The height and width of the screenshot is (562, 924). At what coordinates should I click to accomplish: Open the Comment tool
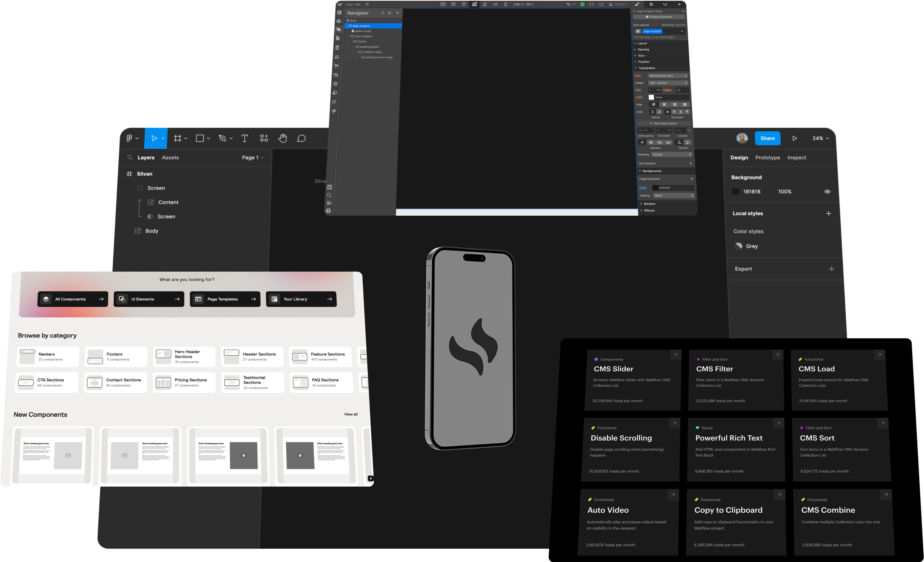point(301,138)
